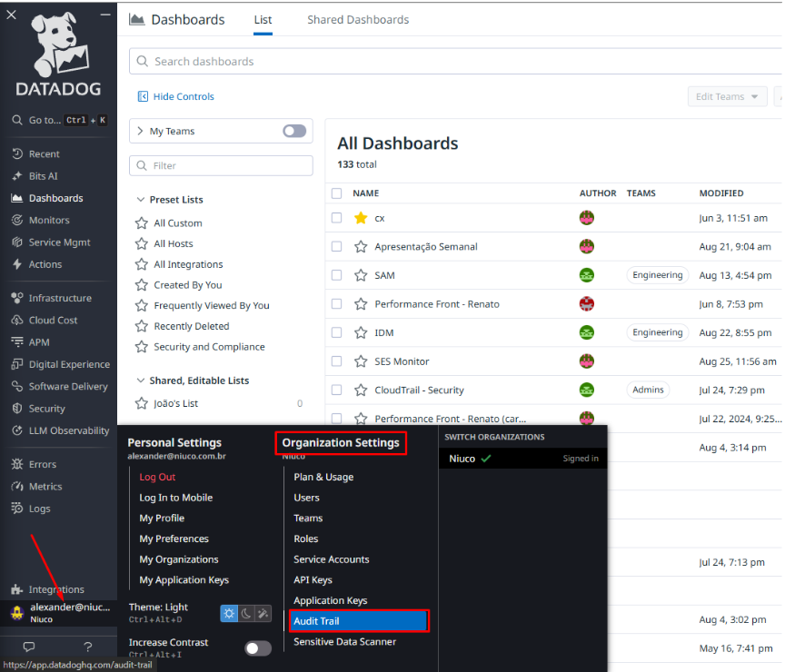The image size is (785, 672).
Task: Open Sensitive Data Scanner entry
Action: point(344,641)
